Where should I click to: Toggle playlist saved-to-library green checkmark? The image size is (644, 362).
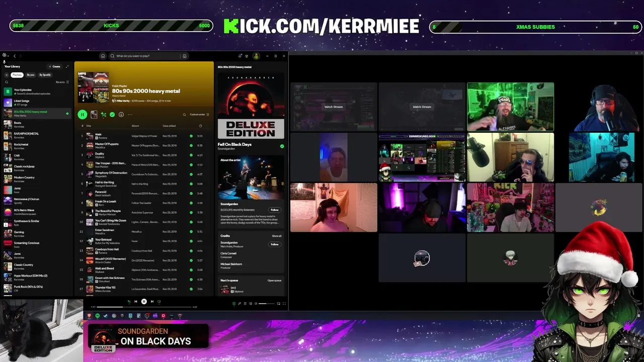coord(112,115)
